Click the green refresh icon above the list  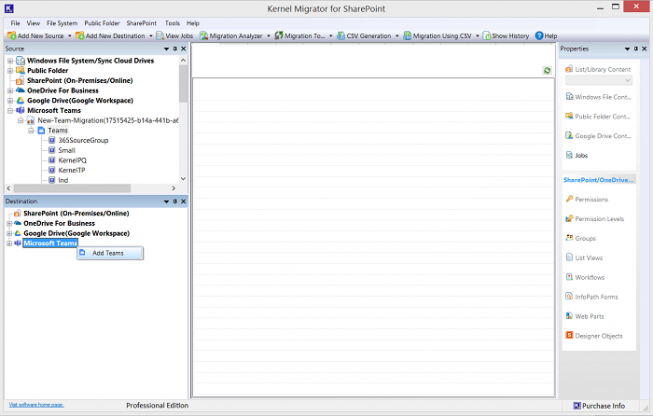(x=547, y=71)
